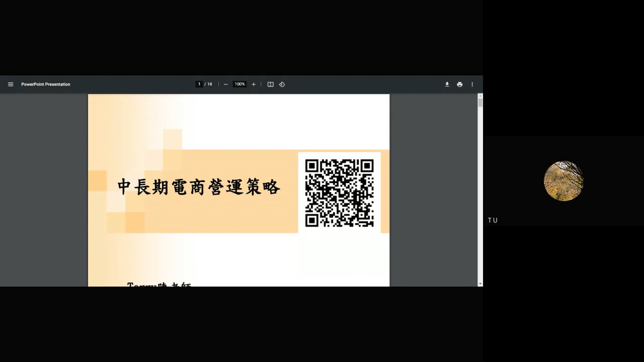This screenshot has width=644, height=362.
Task: Zoom in with the plus icon
Action: point(254,84)
